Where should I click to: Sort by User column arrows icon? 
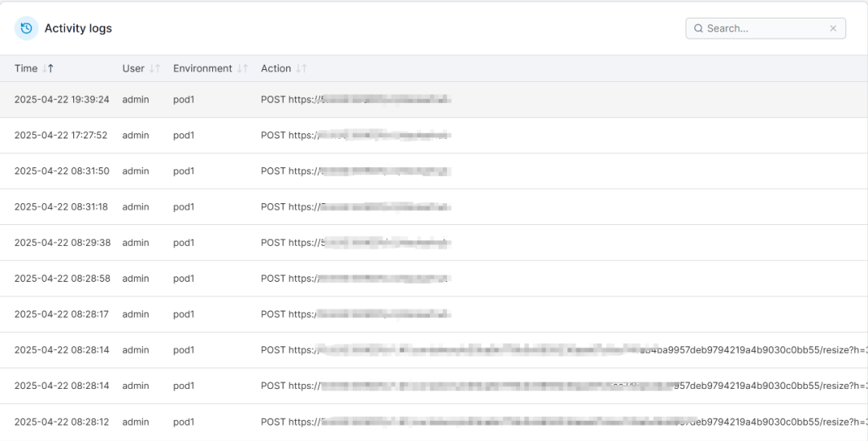(155, 69)
